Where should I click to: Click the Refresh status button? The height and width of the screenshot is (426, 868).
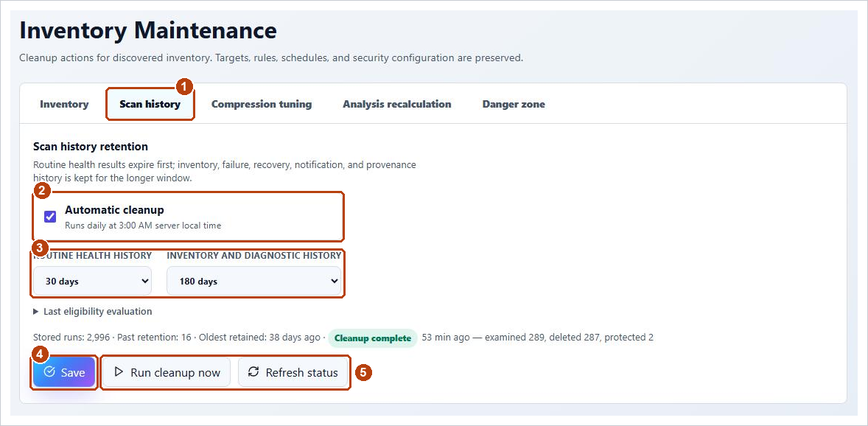293,372
